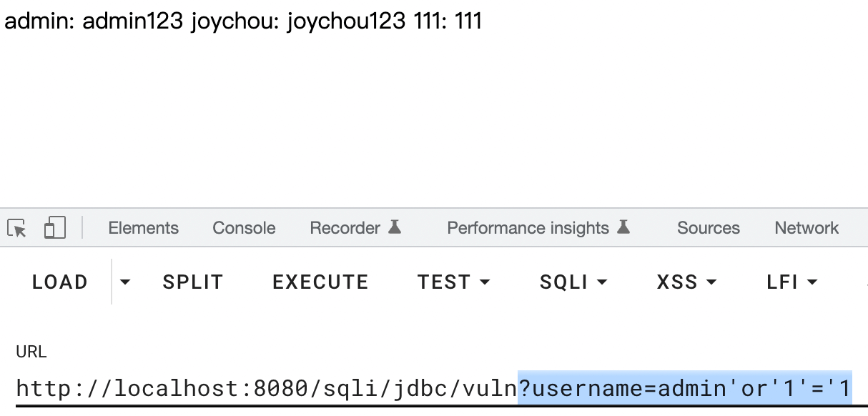Open the Console panel
Image resolution: width=868 pixels, height=416 pixels.
coord(243,227)
